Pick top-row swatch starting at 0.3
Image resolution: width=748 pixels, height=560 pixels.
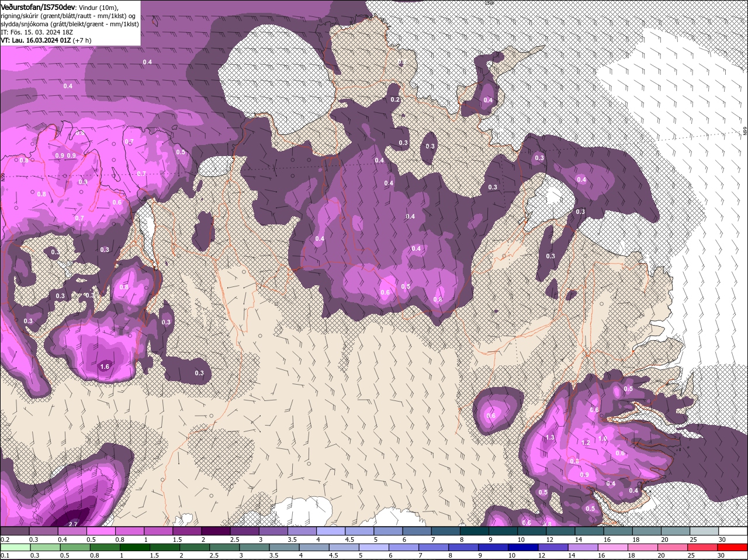click(43, 531)
